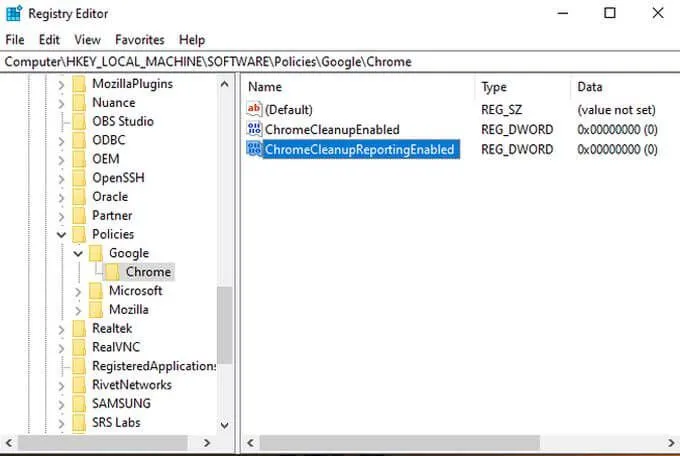Expand the OpenSSH key

61,178
